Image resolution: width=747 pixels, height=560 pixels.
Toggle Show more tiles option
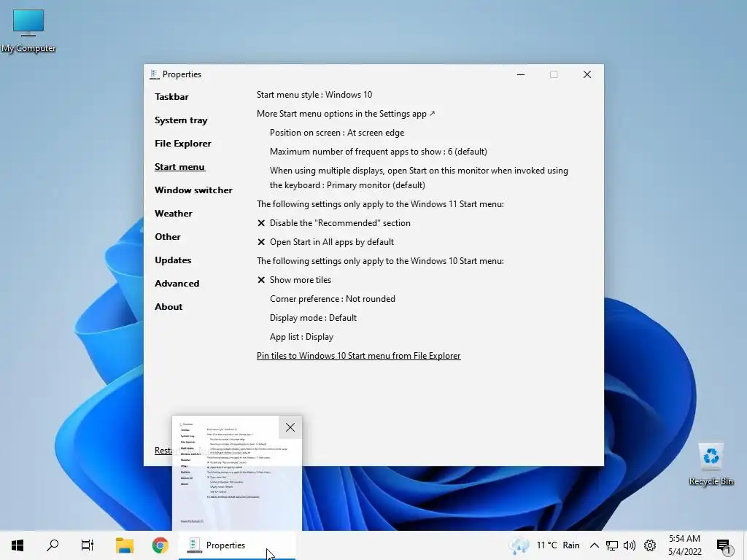[294, 280]
